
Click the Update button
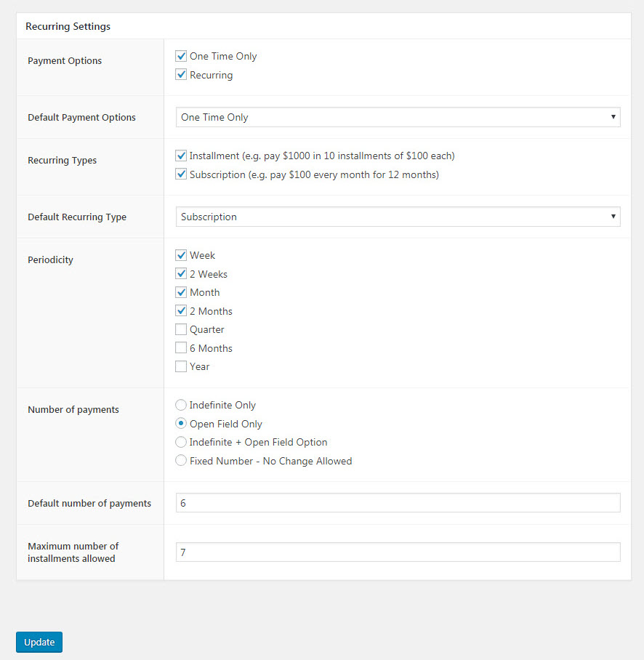[x=39, y=642]
